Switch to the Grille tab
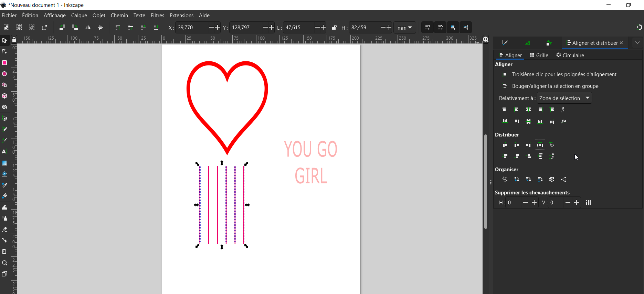Viewport: 644px width, 294px height. click(539, 55)
